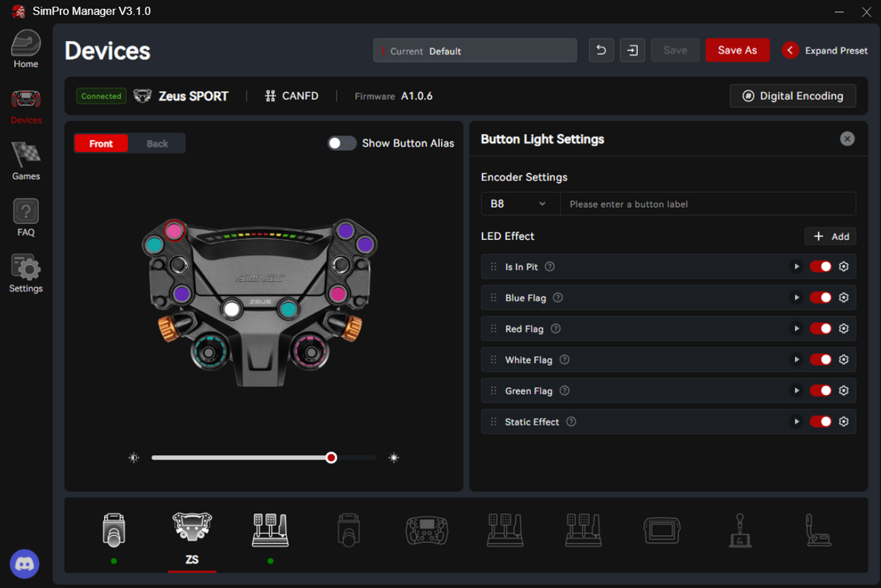The image size is (881, 588).
Task: Open settings gear for Red Flag
Action: [x=844, y=328]
